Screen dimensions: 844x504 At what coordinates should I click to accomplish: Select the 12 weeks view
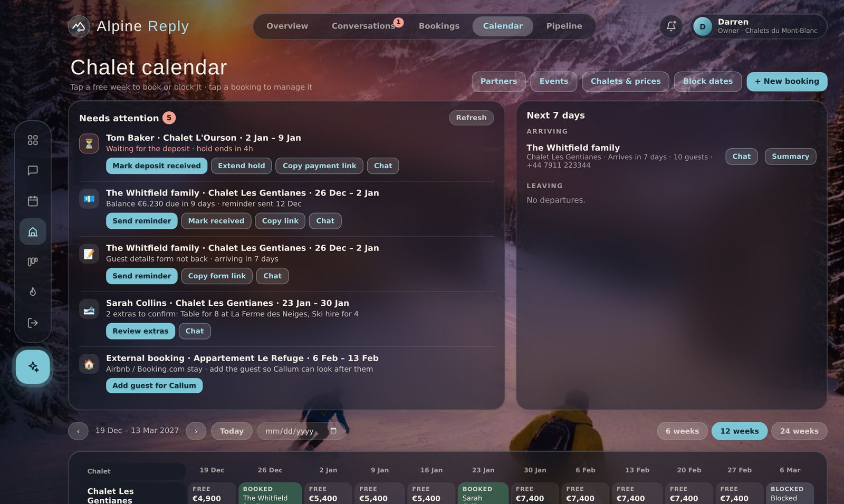(x=740, y=431)
